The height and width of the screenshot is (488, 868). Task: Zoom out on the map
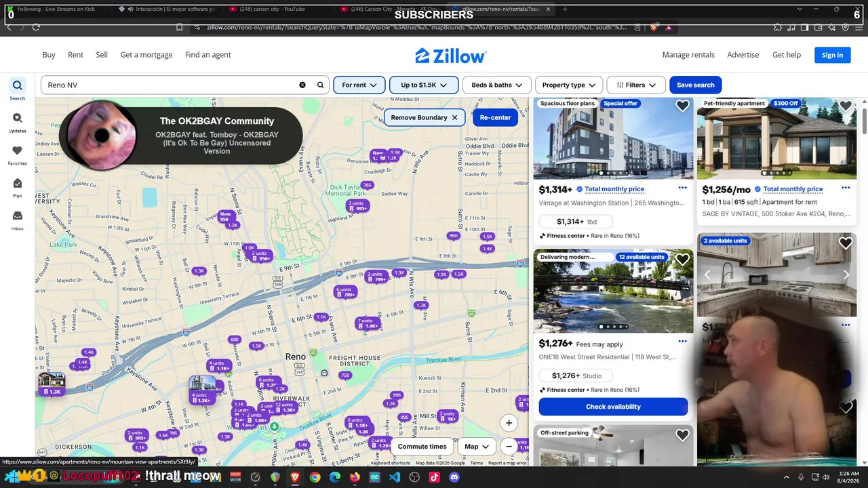tap(509, 447)
